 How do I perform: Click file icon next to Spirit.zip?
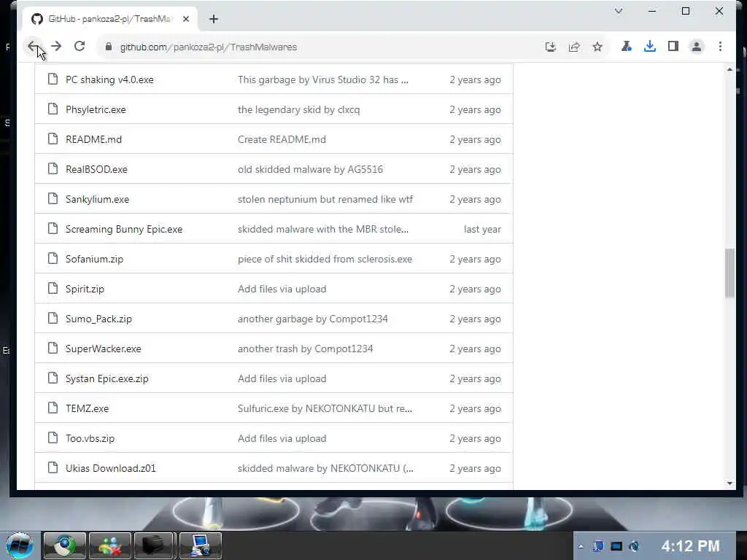(53, 288)
